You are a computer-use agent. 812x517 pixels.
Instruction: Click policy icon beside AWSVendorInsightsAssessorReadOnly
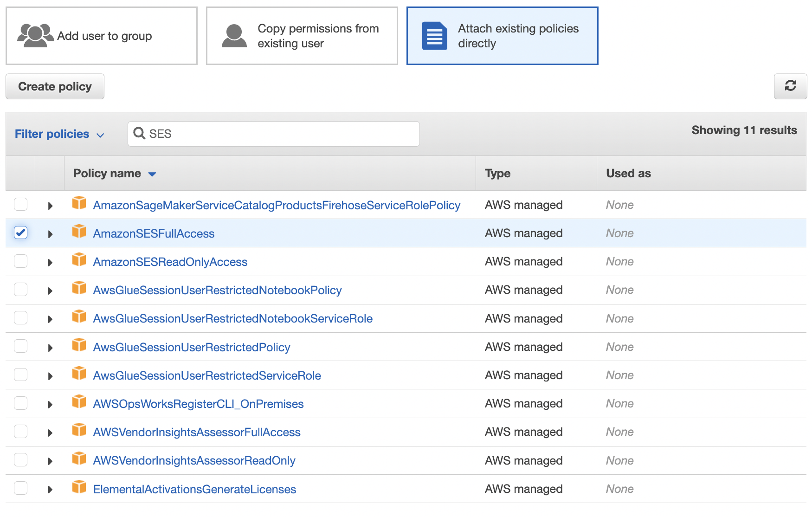(79, 459)
